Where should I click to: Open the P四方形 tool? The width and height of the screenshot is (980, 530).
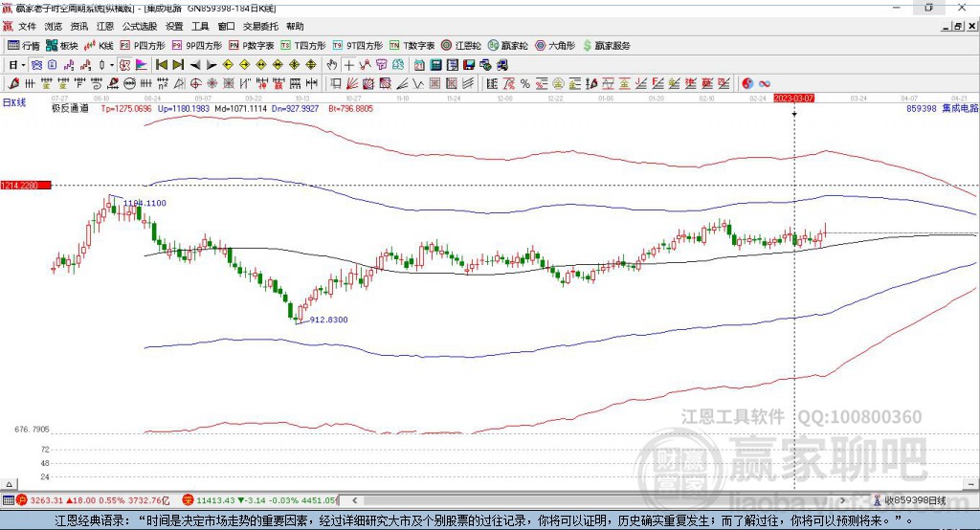tap(143, 46)
